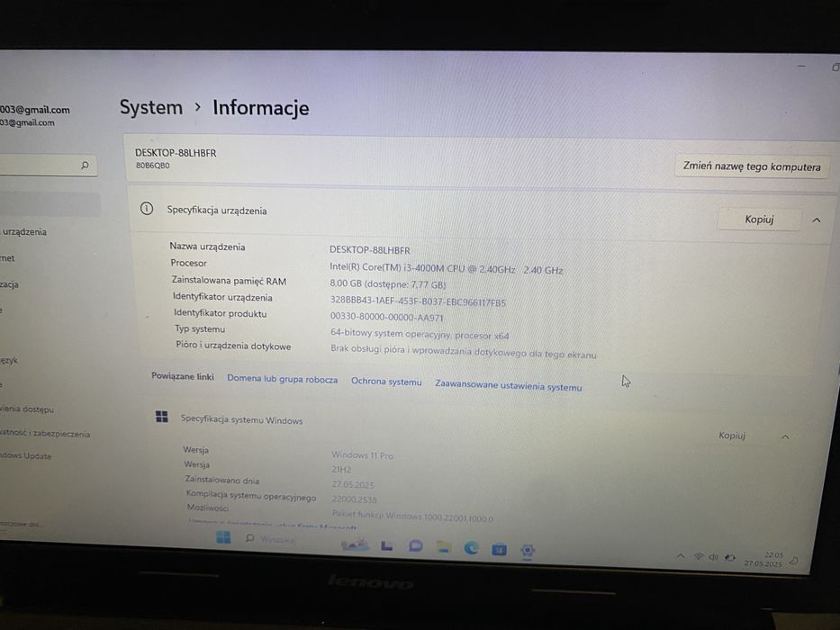Open the sidebar item ending in 'ęzyk'

pos(10,361)
